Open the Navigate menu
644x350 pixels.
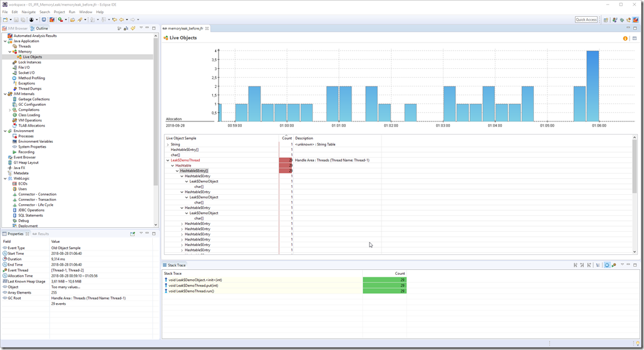(x=29, y=12)
